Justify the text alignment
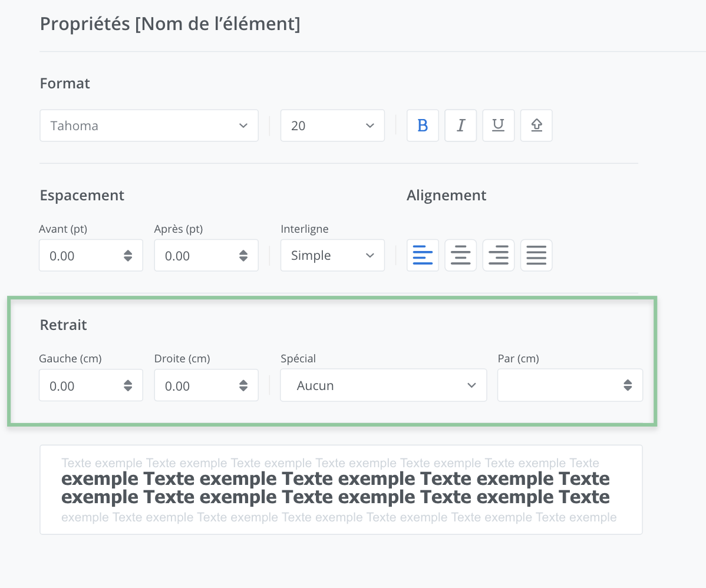The height and width of the screenshot is (588, 706). (x=536, y=255)
